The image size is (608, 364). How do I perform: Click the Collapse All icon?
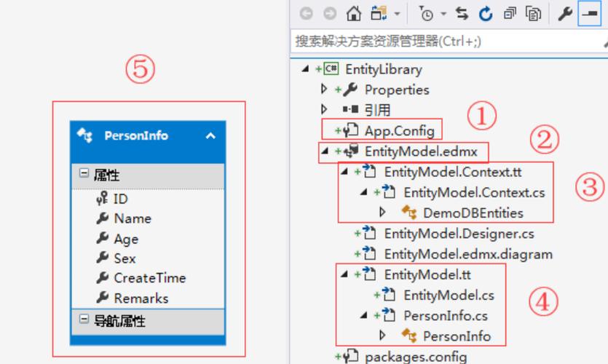click(510, 14)
